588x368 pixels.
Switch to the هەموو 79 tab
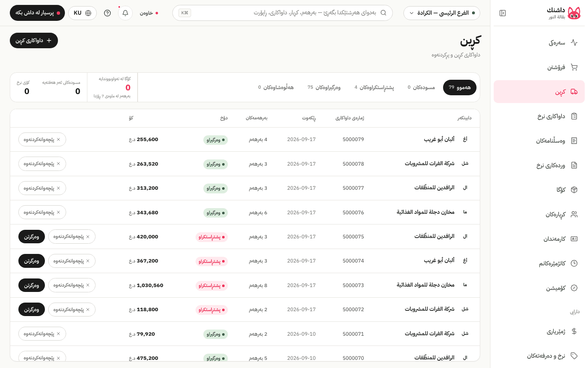tap(460, 88)
